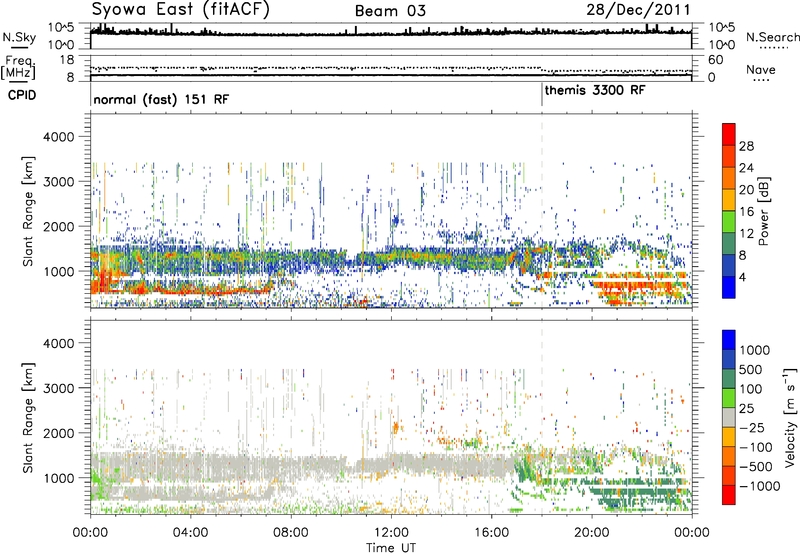
Task: Click the "-25" label on the Velocity colorbar
Action: [754, 427]
